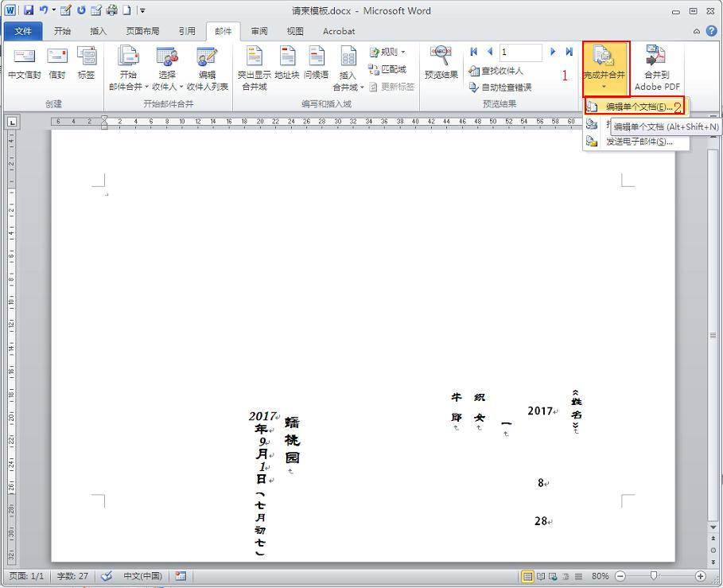Switch to the 页面布局 ribbon tab
Image resolution: width=723 pixels, height=588 pixels.
click(x=142, y=31)
